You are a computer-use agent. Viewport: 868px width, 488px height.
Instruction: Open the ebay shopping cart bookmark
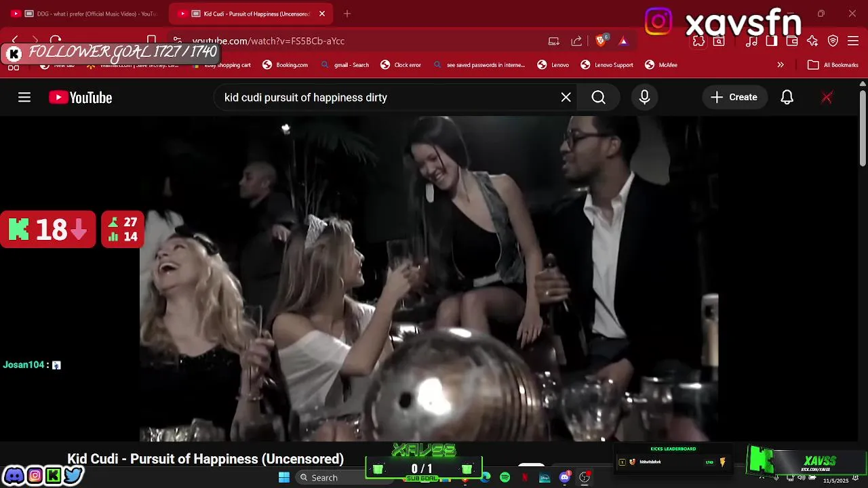(x=222, y=65)
